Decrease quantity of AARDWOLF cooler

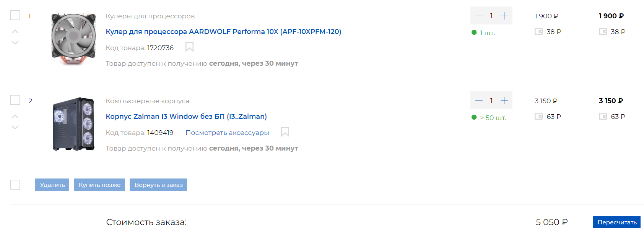coord(479,16)
